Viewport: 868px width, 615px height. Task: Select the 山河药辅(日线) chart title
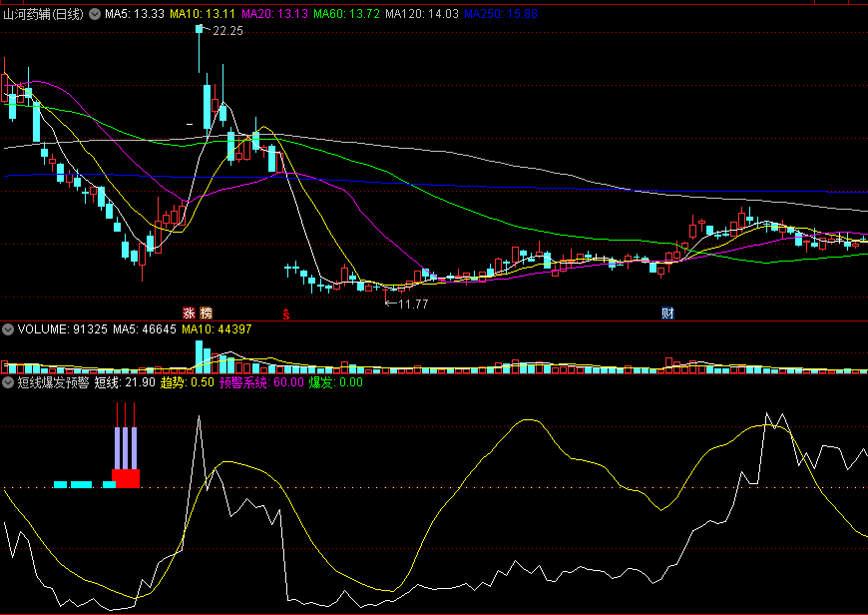43,14
